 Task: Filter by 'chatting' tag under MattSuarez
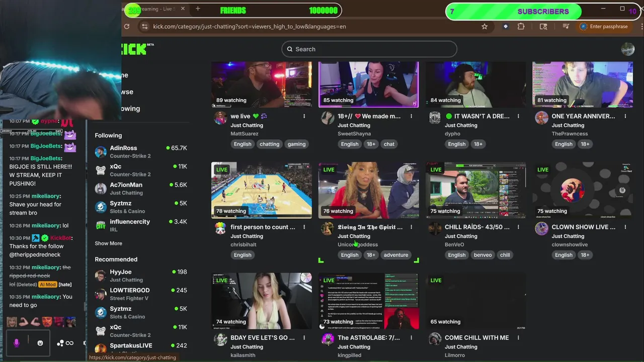coord(269,144)
